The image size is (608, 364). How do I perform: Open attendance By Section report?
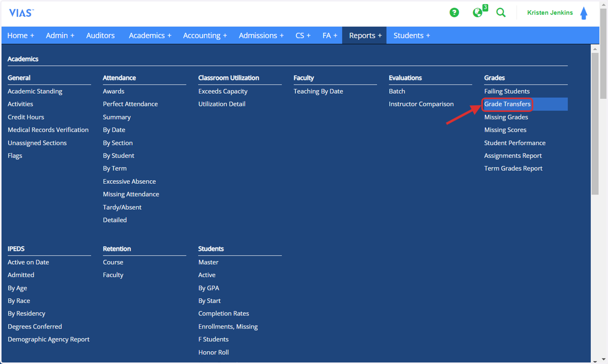[118, 143]
